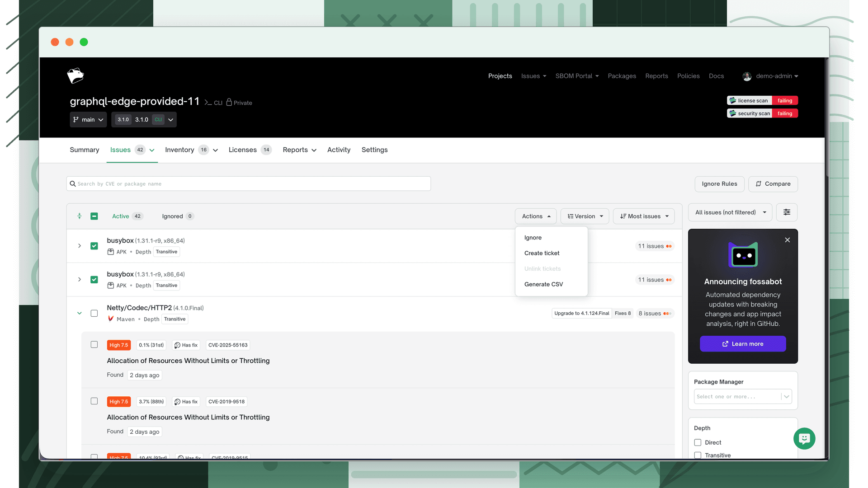
Task: Open the main branch dropdown
Action: (88, 120)
